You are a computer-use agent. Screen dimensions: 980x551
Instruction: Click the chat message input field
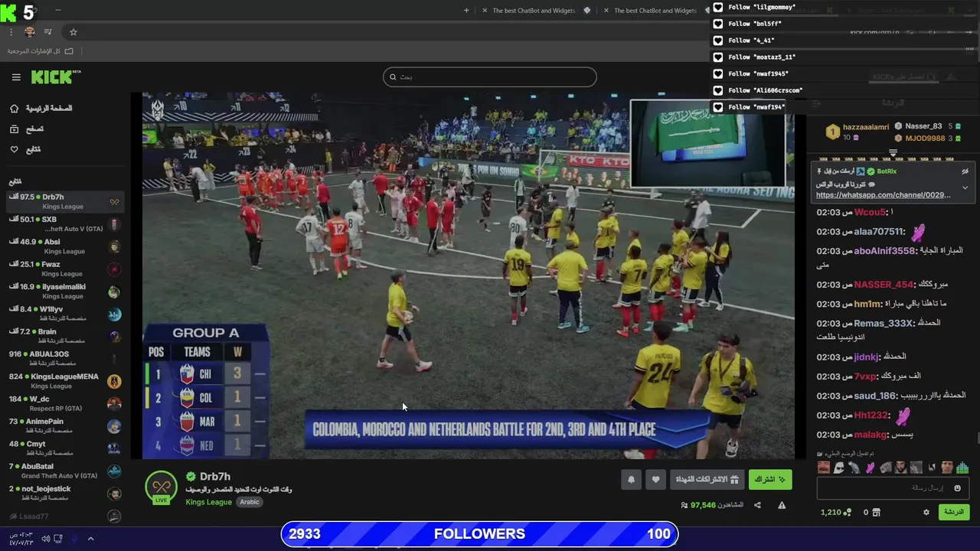point(893,488)
